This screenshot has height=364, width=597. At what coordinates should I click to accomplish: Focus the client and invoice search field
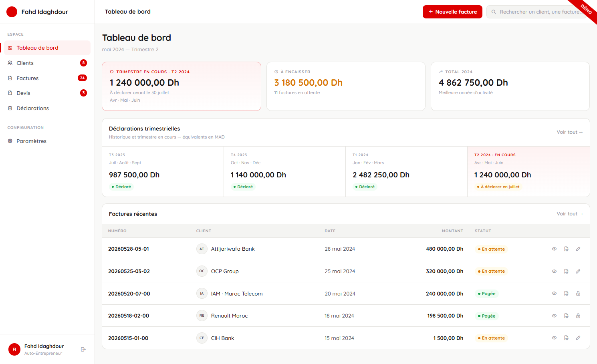point(538,12)
